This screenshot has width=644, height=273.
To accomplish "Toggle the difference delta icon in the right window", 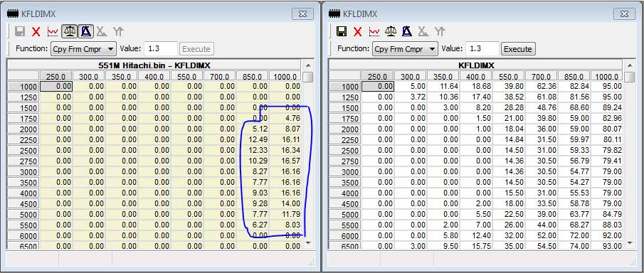I will tap(407, 31).
